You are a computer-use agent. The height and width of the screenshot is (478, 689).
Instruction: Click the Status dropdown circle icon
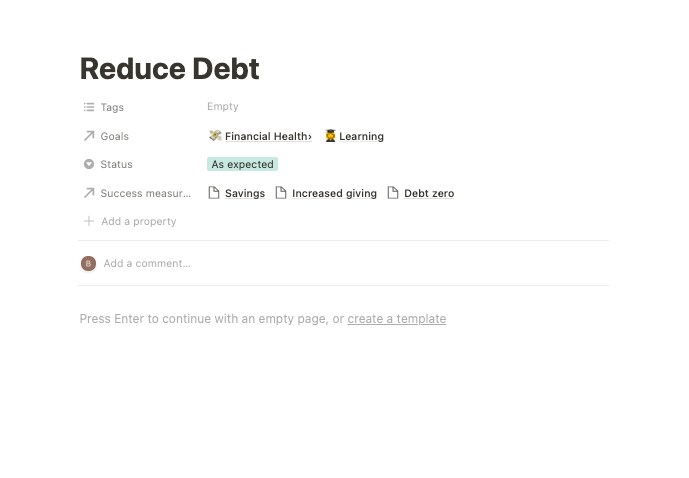tap(89, 164)
